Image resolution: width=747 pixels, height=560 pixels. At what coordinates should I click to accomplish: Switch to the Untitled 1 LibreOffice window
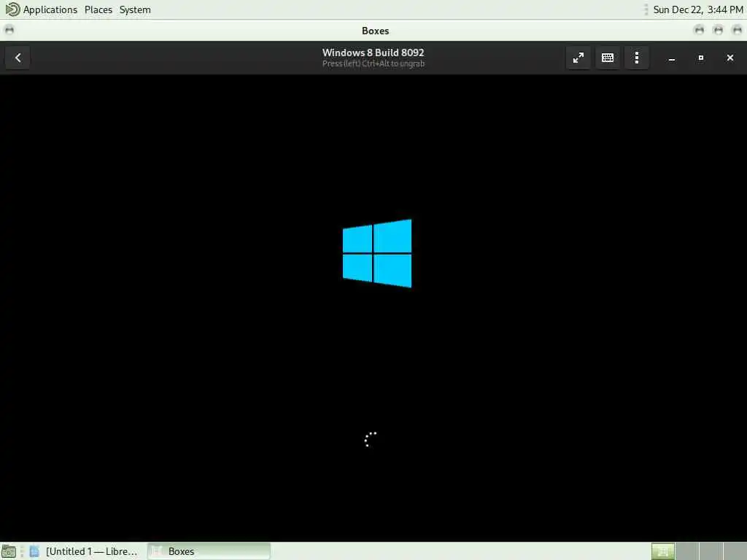point(85,551)
